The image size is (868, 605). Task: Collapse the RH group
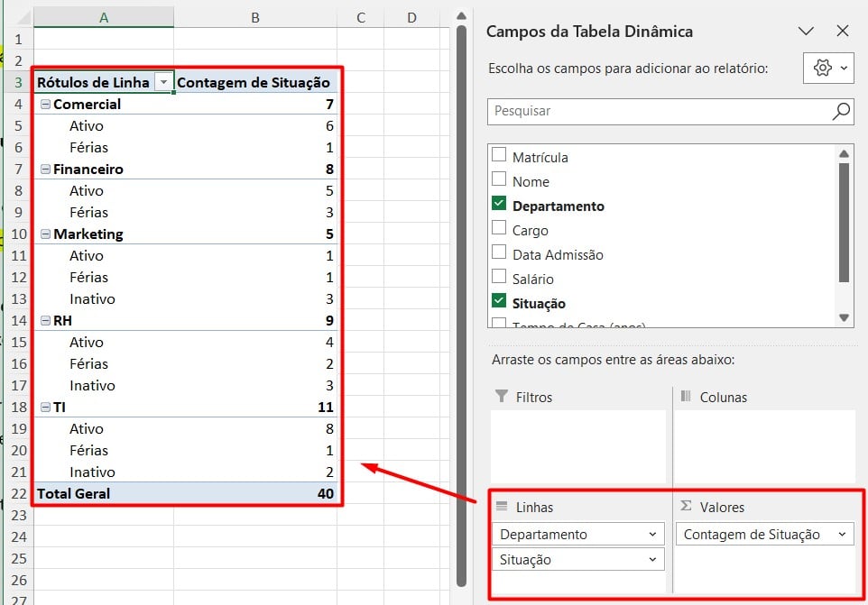pos(45,321)
